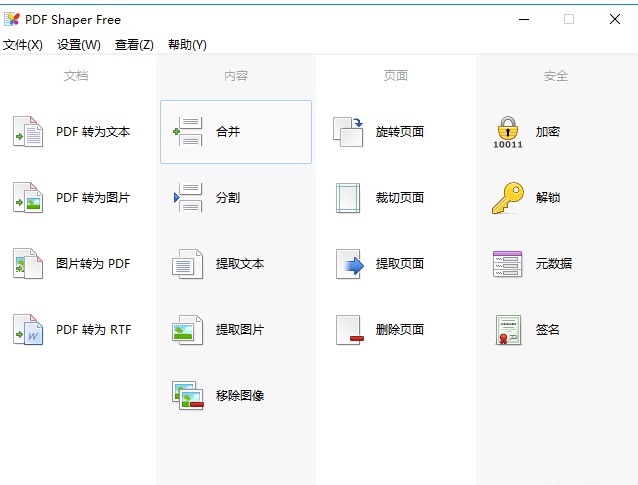Click the 裁切页面 crop icon
638x485 pixels.
coord(348,198)
